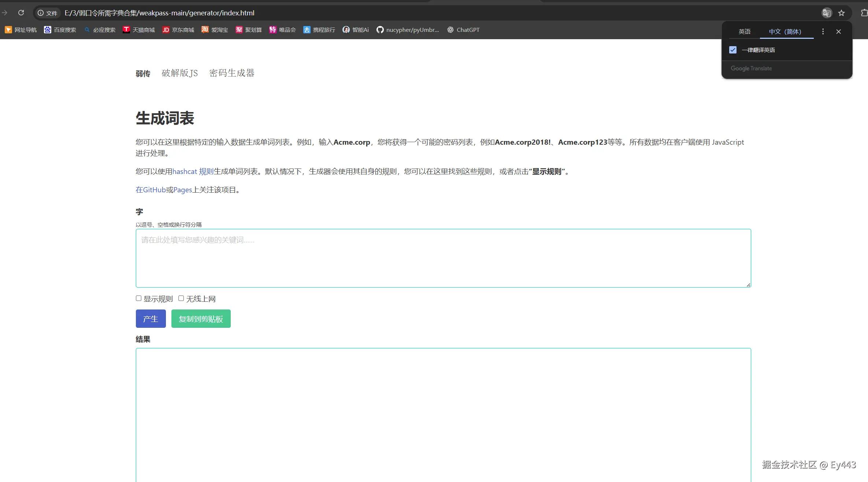This screenshot has height=482, width=868.
Task: Open translate popup's three-dot options menu
Action: tap(823, 31)
